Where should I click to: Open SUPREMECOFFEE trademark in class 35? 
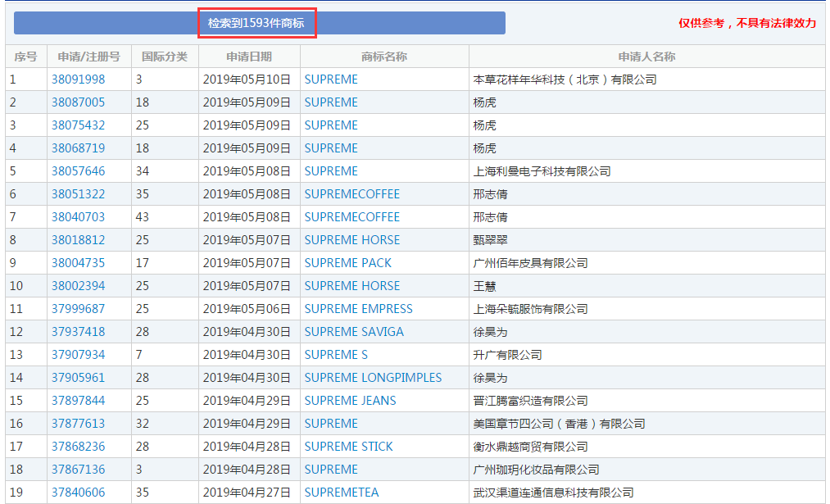(x=352, y=194)
